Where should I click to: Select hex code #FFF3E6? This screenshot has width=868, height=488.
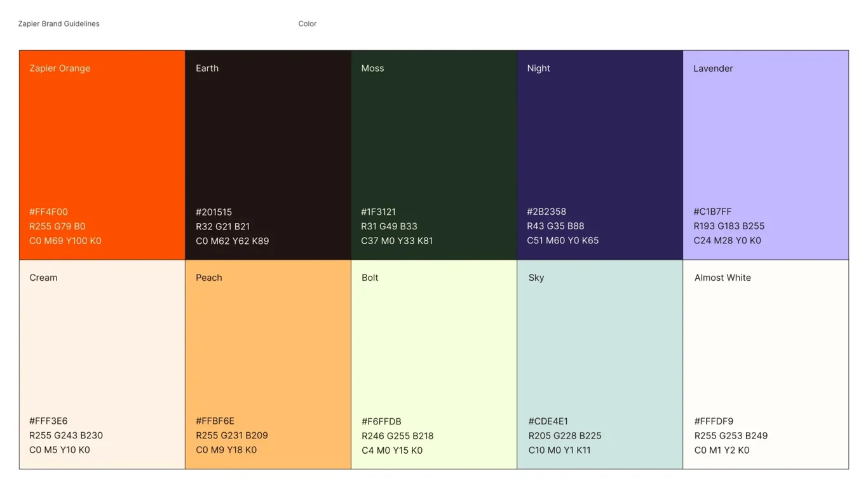(48, 421)
